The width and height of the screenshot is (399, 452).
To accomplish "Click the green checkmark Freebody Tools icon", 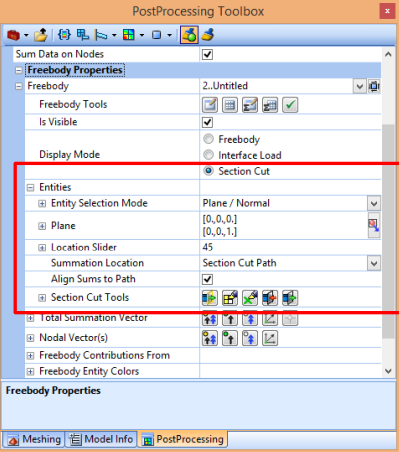I will click(290, 105).
